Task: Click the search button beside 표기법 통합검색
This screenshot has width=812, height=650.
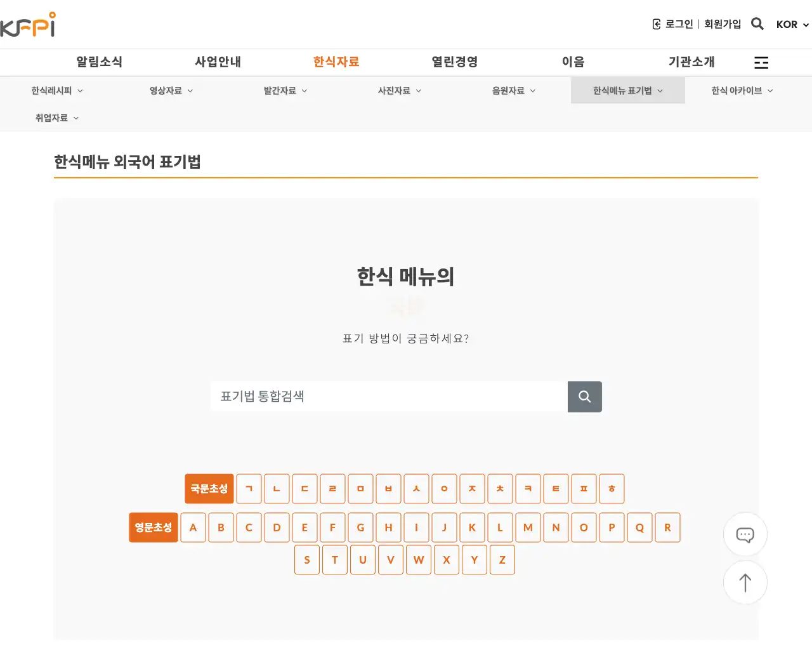Action: point(584,396)
